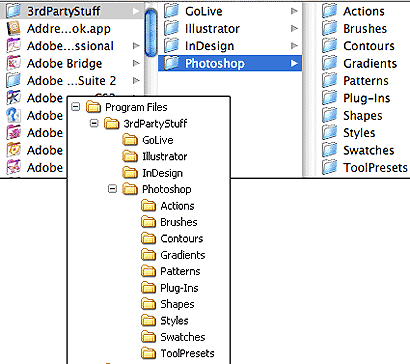Click the yellow Actions folder icon in tree
The height and width of the screenshot is (364, 410).
pyautogui.click(x=148, y=206)
